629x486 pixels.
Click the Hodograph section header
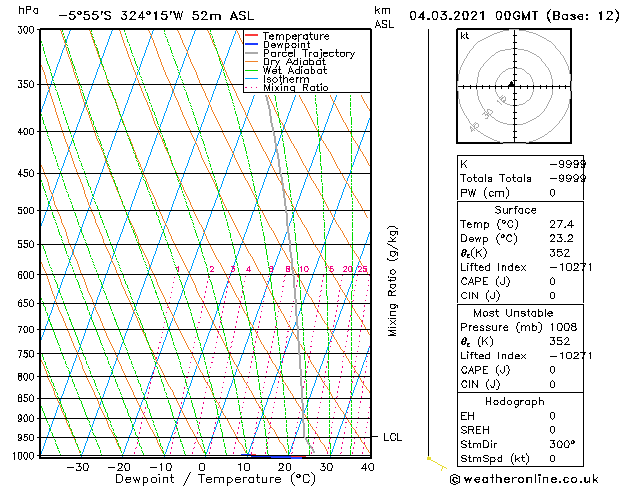pyautogui.click(x=515, y=401)
